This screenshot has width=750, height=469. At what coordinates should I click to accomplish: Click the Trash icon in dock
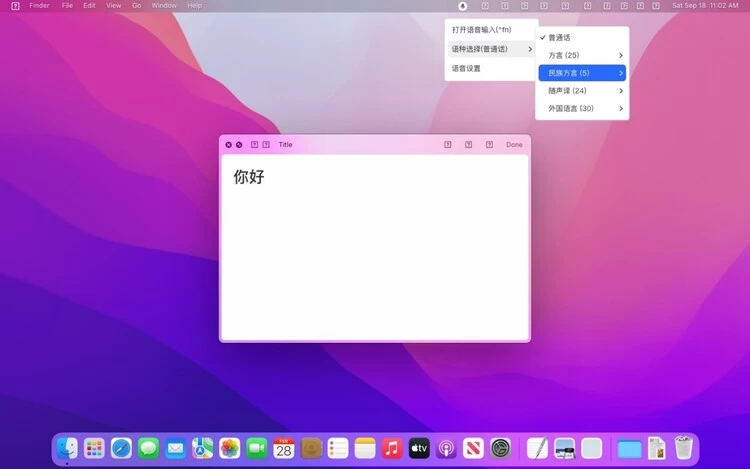pyautogui.click(x=683, y=448)
